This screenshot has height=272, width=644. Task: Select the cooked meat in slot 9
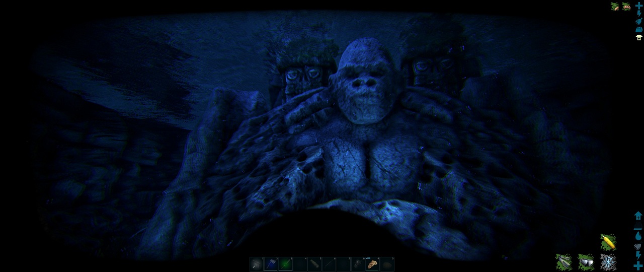(372, 264)
